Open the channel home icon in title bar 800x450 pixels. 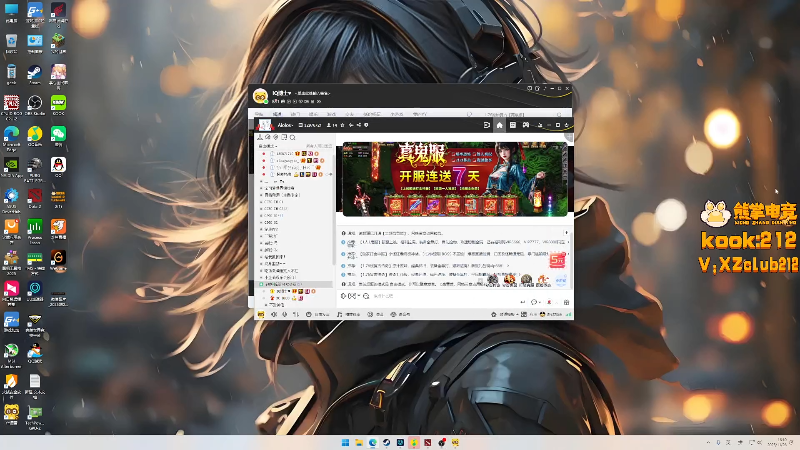(499, 125)
